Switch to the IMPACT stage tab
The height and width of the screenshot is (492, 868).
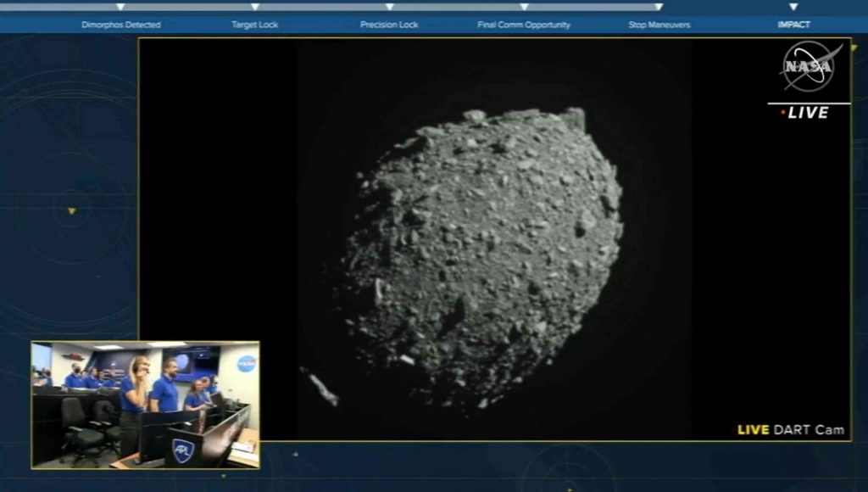coord(793,25)
